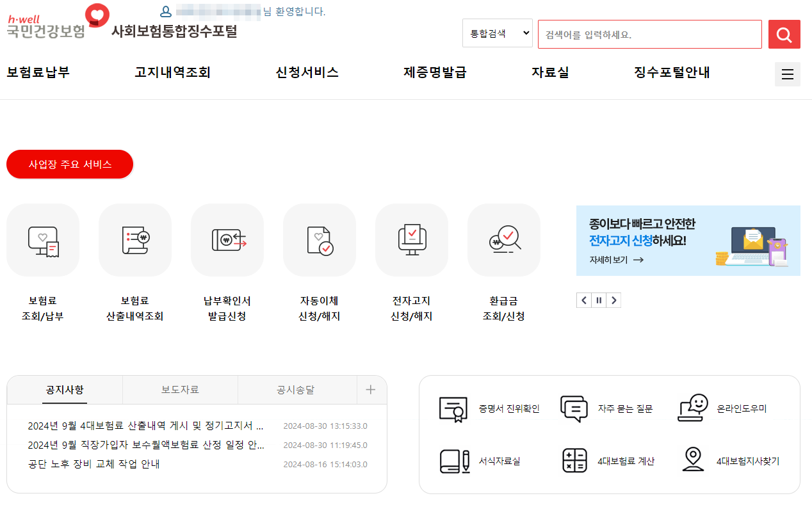Open 환급금 조회/신청 icon
The image size is (812, 505).
tap(504, 240)
